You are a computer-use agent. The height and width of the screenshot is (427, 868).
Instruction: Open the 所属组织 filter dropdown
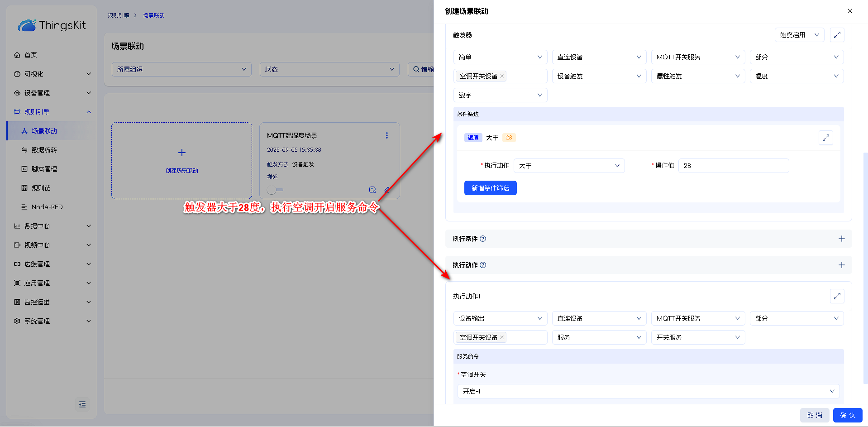click(181, 69)
